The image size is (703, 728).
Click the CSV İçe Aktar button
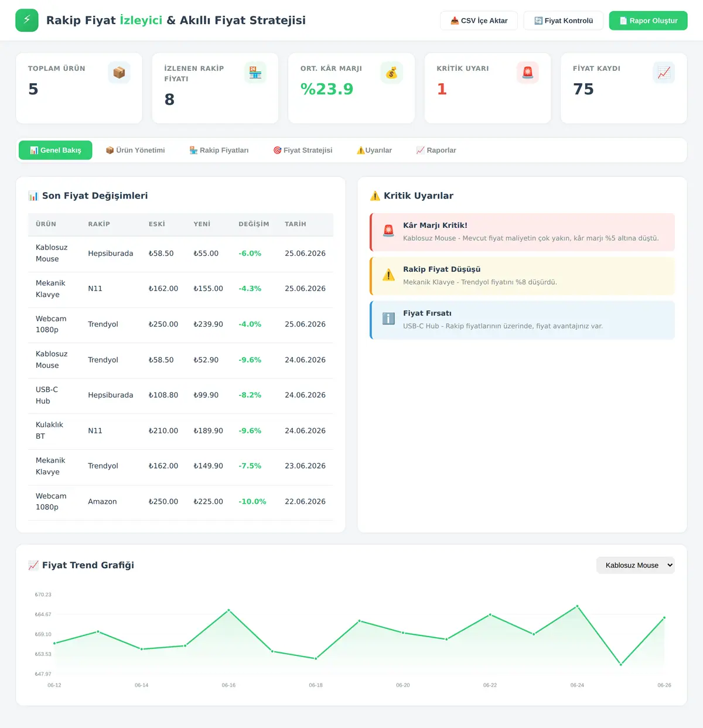coord(479,20)
